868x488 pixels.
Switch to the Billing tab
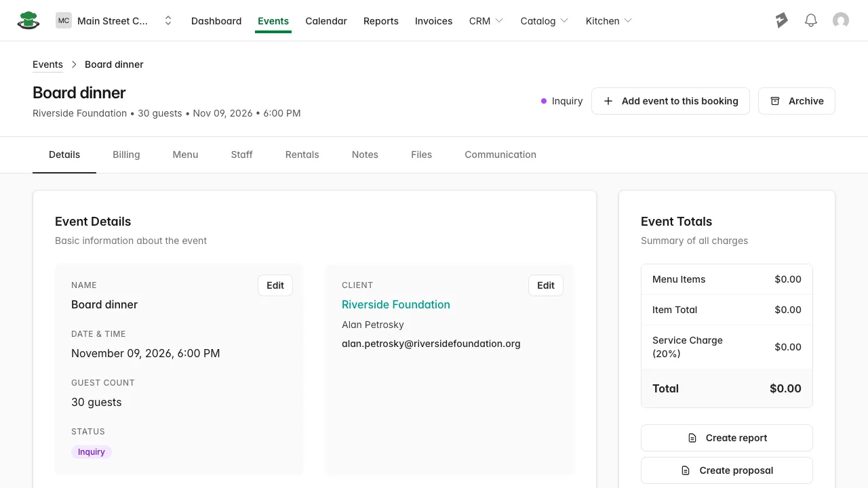pos(126,155)
